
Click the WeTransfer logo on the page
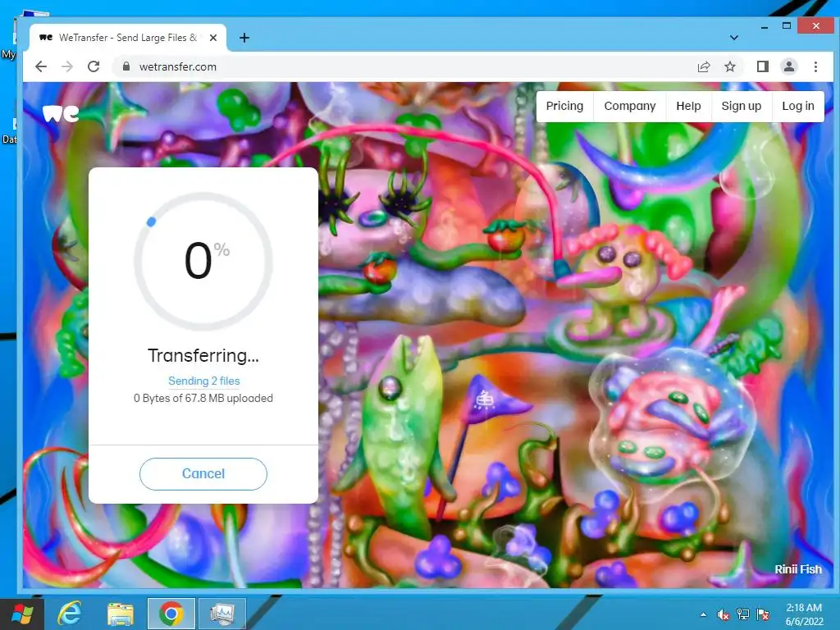coord(61,113)
